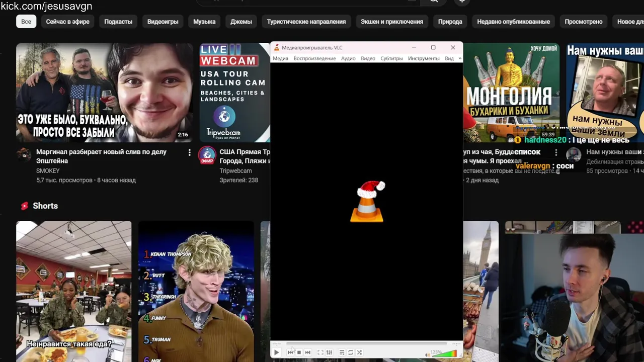Open the Вид menu in VLC
The width and height of the screenshot is (644, 362).
(449, 58)
